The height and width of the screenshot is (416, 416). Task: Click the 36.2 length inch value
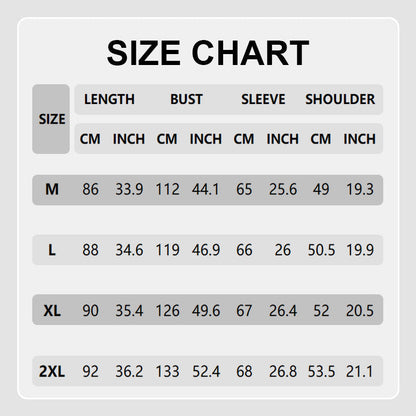pos(129,371)
